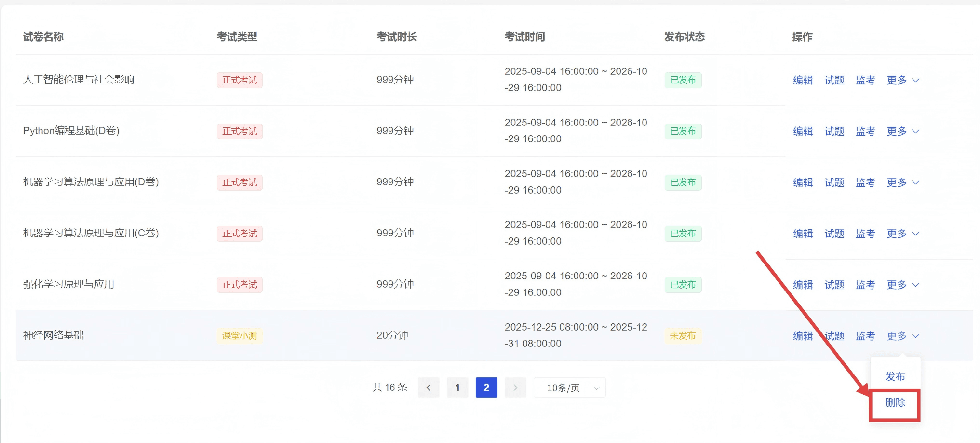Image resolution: width=980 pixels, height=443 pixels.
Task: Select 删除 in the dropdown menu
Action: click(895, 402)
